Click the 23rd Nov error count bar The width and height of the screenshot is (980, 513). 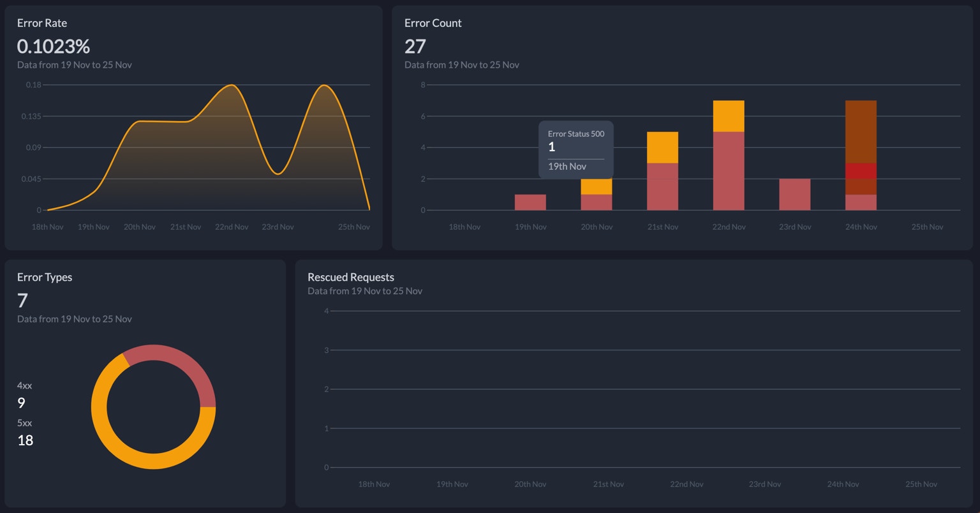point(795,195)
